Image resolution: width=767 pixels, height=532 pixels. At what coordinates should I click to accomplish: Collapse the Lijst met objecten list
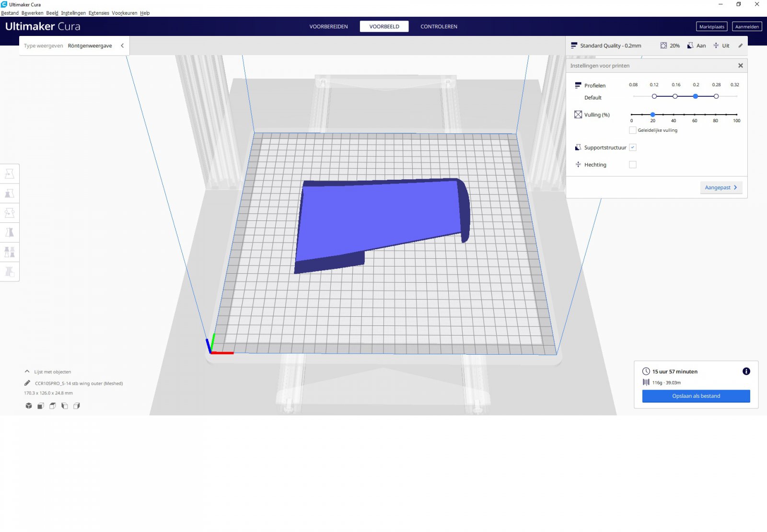(27, 371)
